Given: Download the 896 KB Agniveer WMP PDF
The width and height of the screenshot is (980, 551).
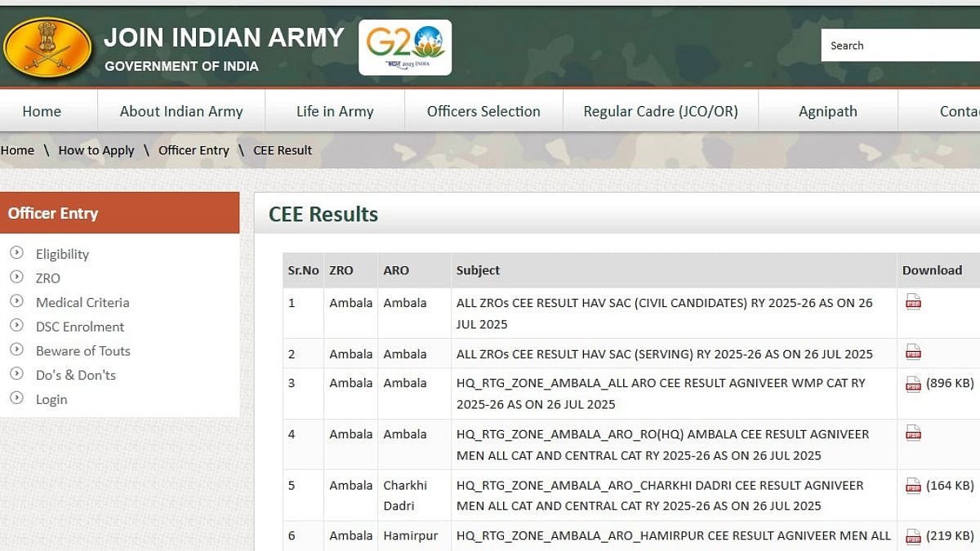Looking at the screenshot, I should [x=913, y=384].
